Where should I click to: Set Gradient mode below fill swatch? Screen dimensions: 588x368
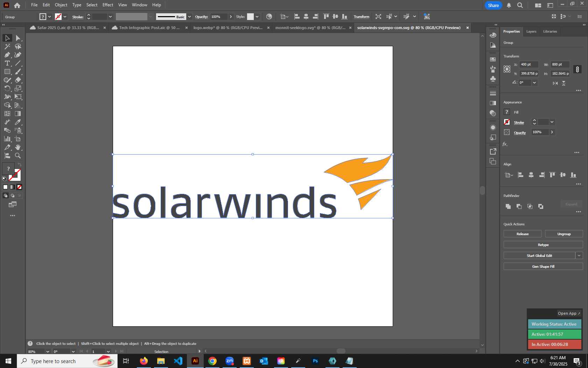click(12, 187)
